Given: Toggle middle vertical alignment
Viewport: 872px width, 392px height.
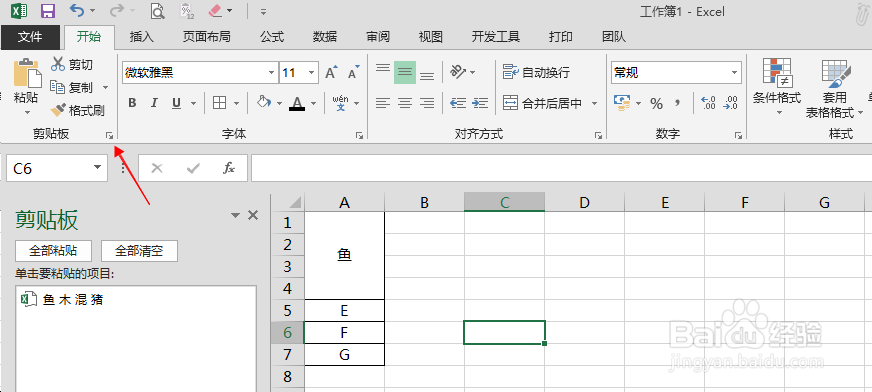Looking at the screenshot, I should coord(405,72).
